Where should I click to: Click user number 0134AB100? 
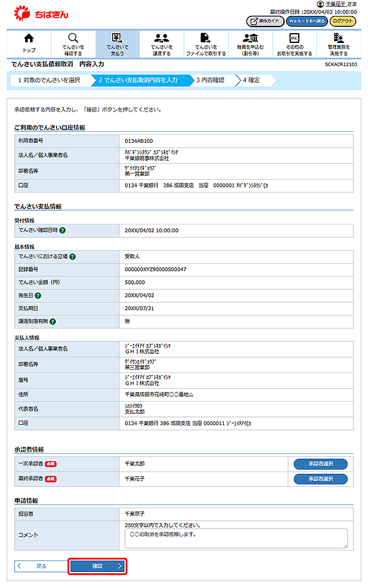tap(139, 141)
